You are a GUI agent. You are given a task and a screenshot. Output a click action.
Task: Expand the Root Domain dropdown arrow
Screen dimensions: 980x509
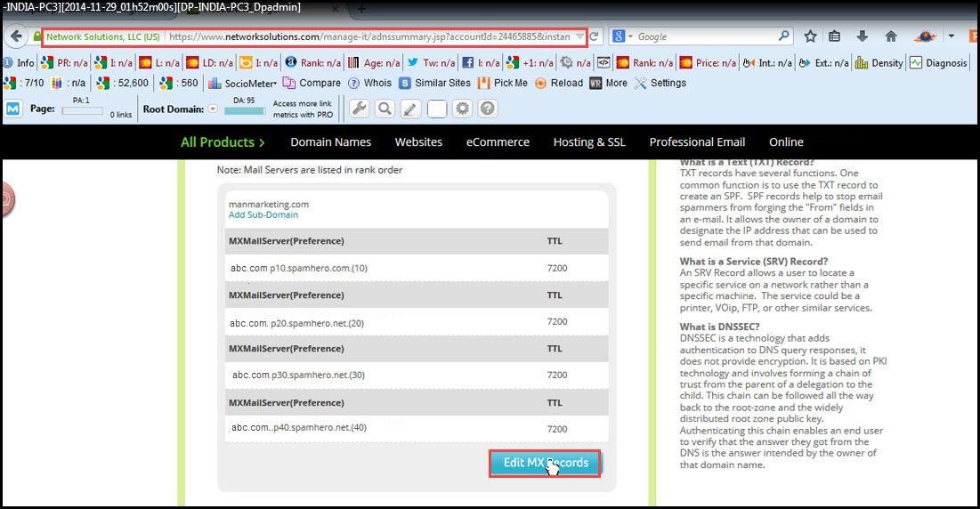click(213, 109)
